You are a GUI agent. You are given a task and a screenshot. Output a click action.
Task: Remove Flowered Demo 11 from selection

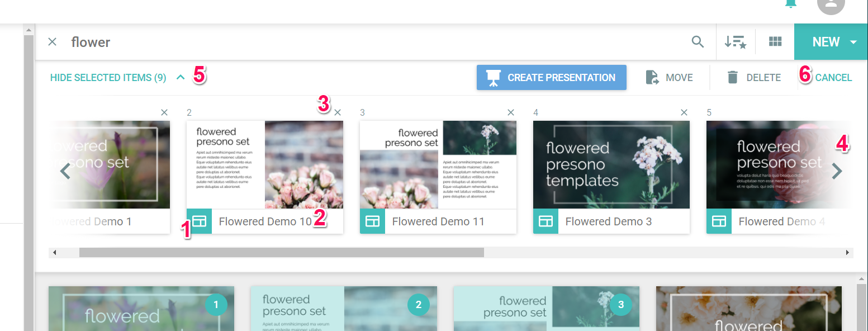pyautogui.click(x=510, y=112)
